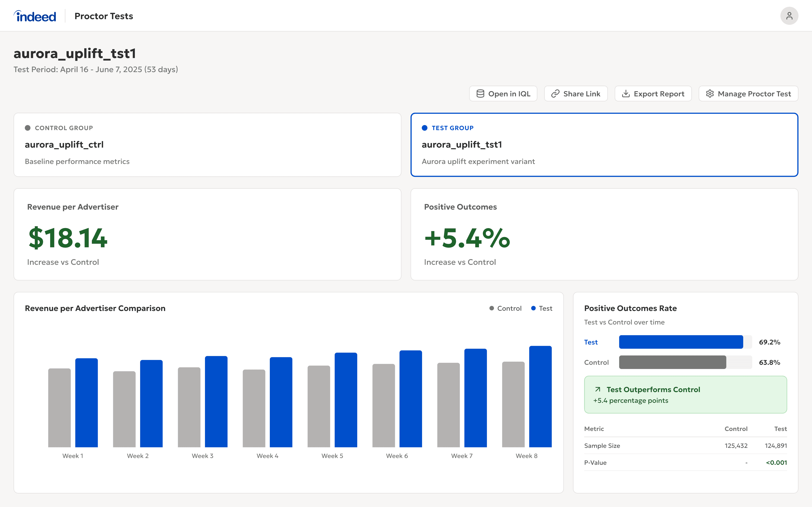Click the arrow icon beside Test Outperforms Control
The height and width of the screenshot is (507, 812).
tap(598, 389)
